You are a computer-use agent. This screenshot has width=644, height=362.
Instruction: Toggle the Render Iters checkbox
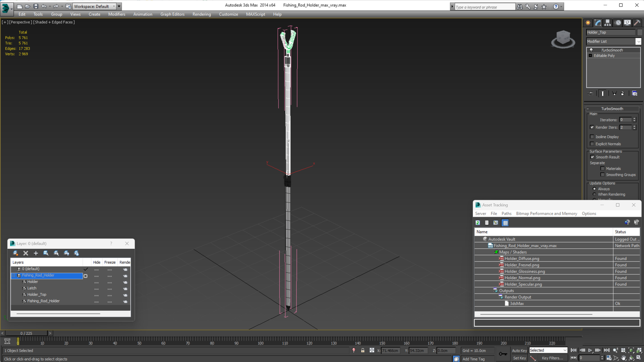point(592,127)
